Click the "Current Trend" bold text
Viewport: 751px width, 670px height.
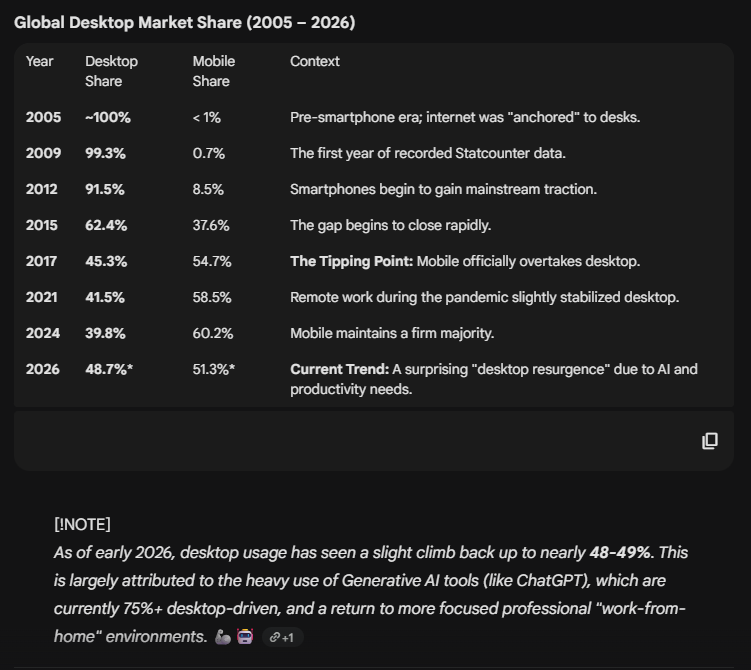(339, 369)
